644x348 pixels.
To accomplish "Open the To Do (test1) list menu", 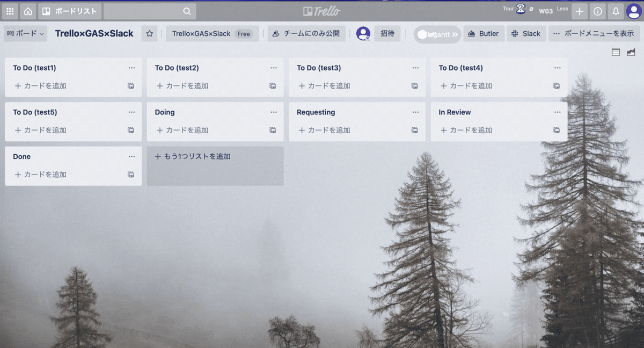I will (x=131, y=68).
